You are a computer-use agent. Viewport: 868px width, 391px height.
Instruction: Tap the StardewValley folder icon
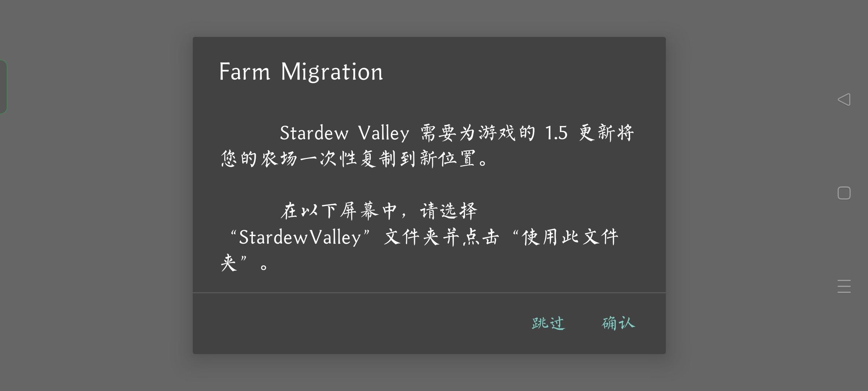617,323
